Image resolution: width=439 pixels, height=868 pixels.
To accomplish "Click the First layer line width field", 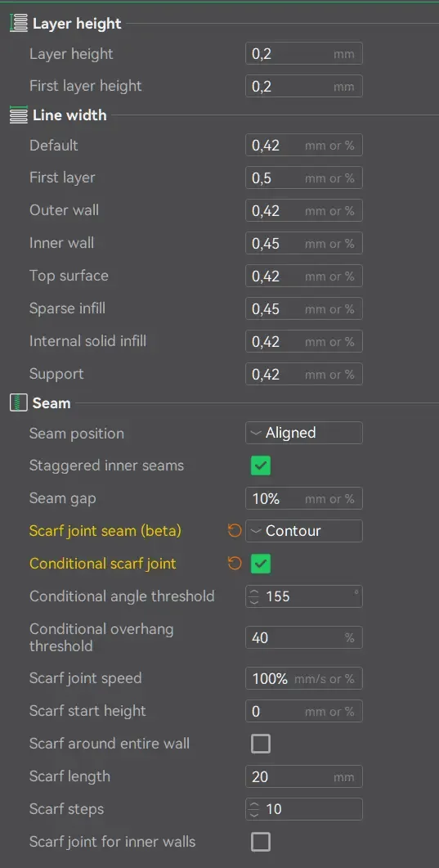I will click(x=304, y=178).
